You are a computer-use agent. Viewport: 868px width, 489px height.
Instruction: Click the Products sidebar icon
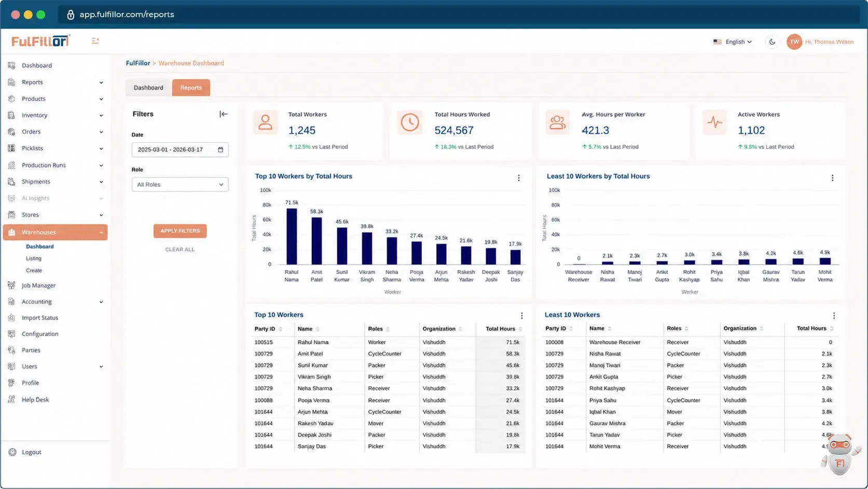click(11, 99)
